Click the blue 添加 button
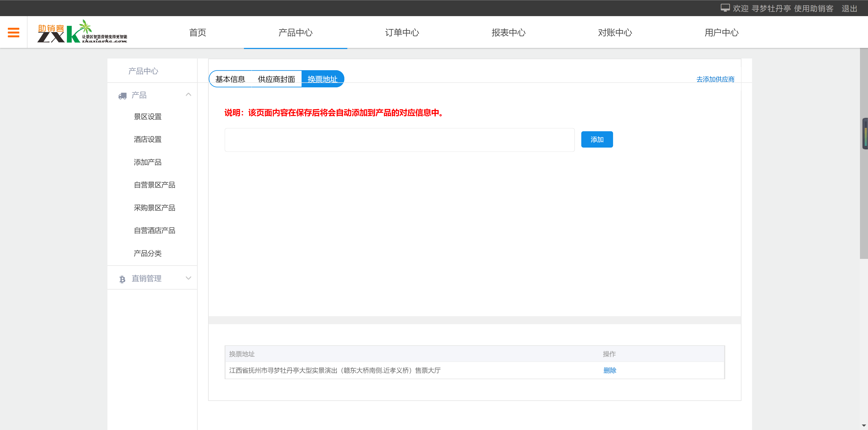 (x=597, y=139)
